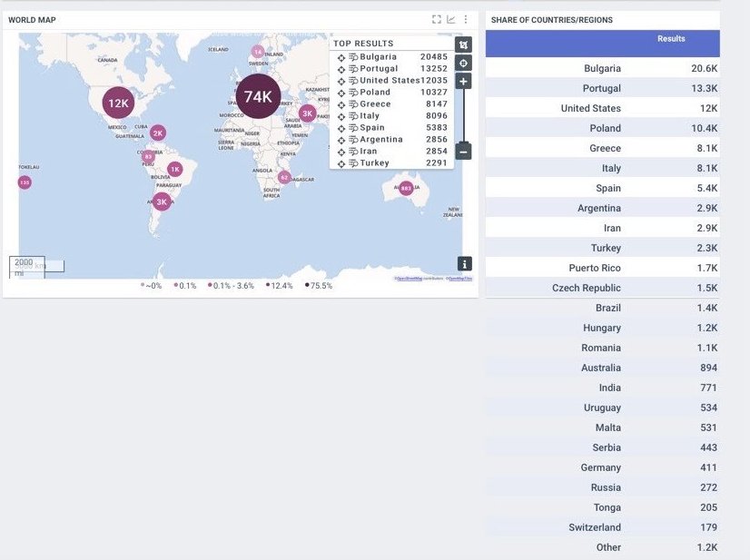Toggle the 12.4% legend entry
This screenshot has height=560, width=750.
280,286
